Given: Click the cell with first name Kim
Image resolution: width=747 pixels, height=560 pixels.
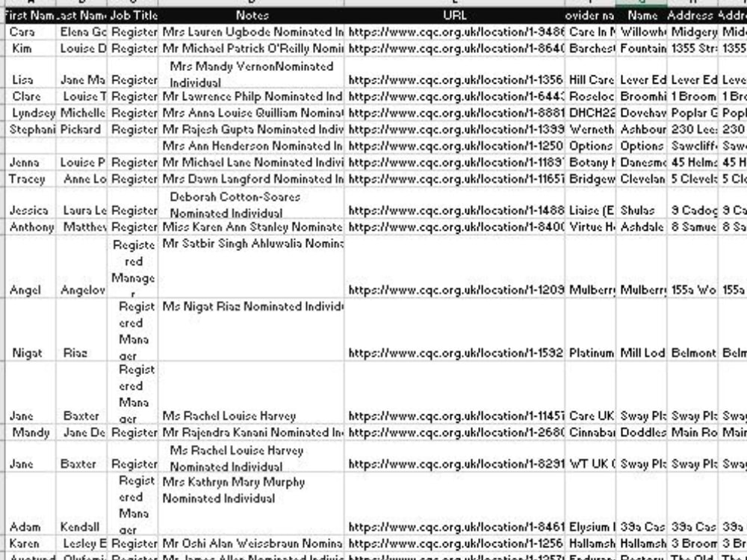Looking at the screenshot, I should click(x=31, y=49).
